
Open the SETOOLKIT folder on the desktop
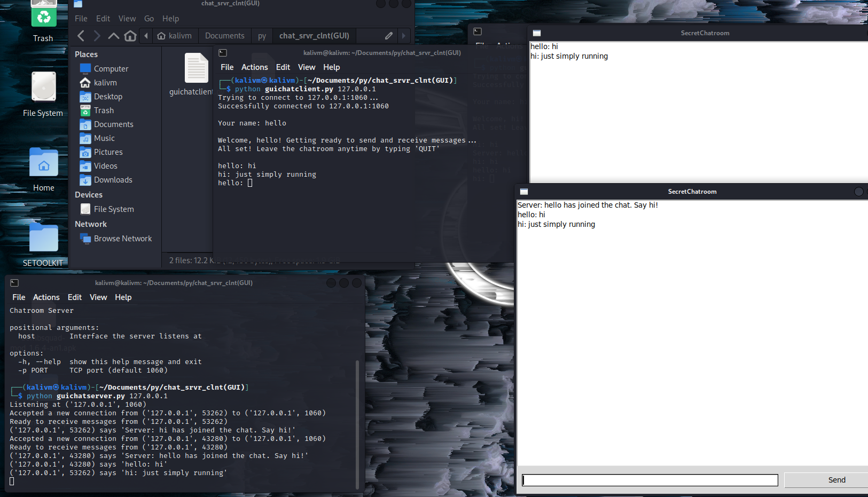(x=43, y=238)
